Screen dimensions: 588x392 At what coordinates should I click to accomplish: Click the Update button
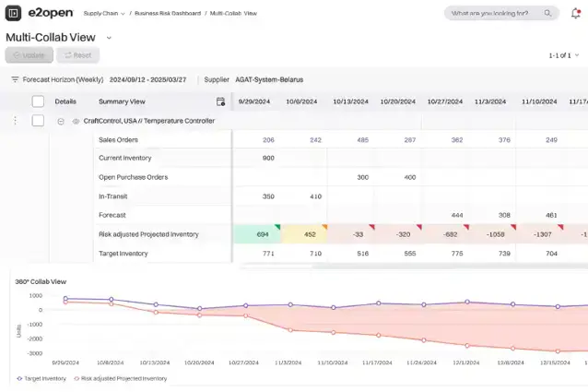tap(29, 55)
